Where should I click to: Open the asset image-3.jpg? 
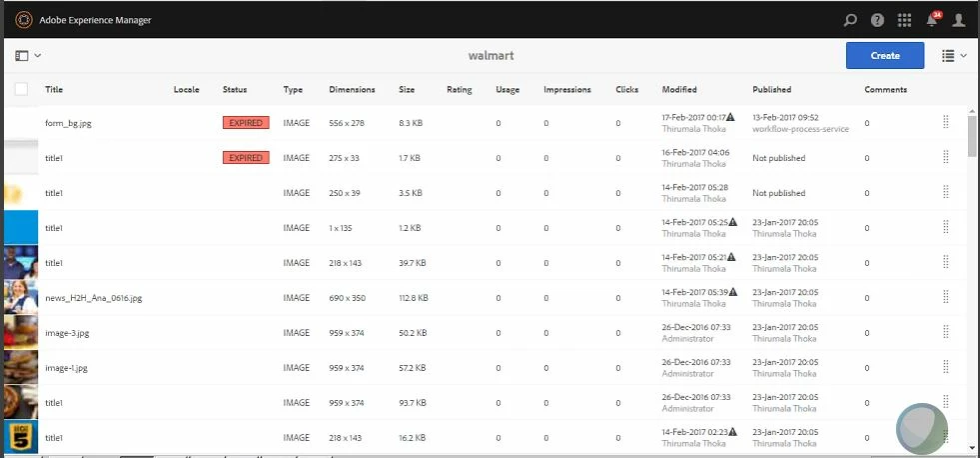point(67,333)
